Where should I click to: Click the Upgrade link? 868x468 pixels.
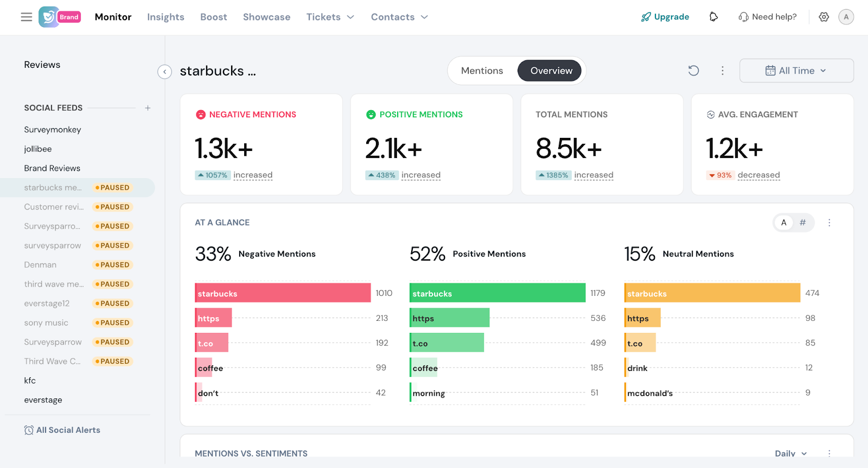click(x=665, y=17)
